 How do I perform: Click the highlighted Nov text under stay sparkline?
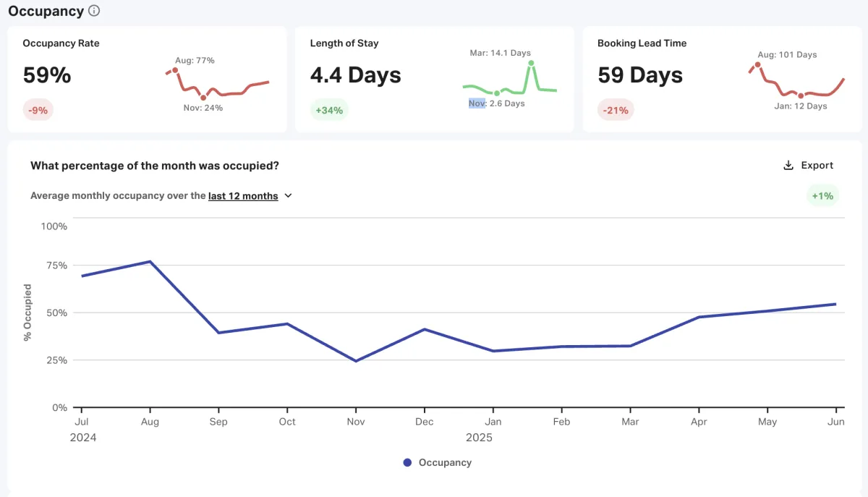point(477,103)
